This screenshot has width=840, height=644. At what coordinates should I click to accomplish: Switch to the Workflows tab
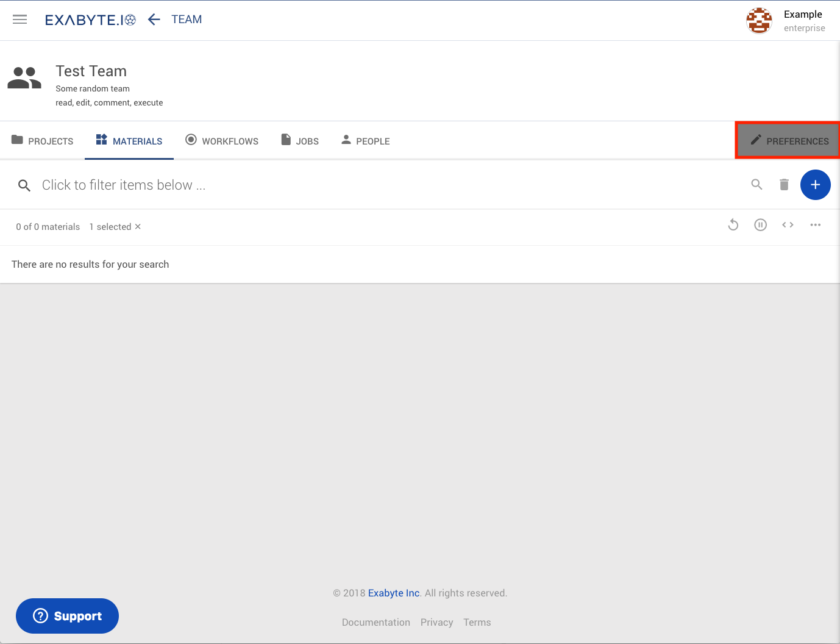coord(222,141)
